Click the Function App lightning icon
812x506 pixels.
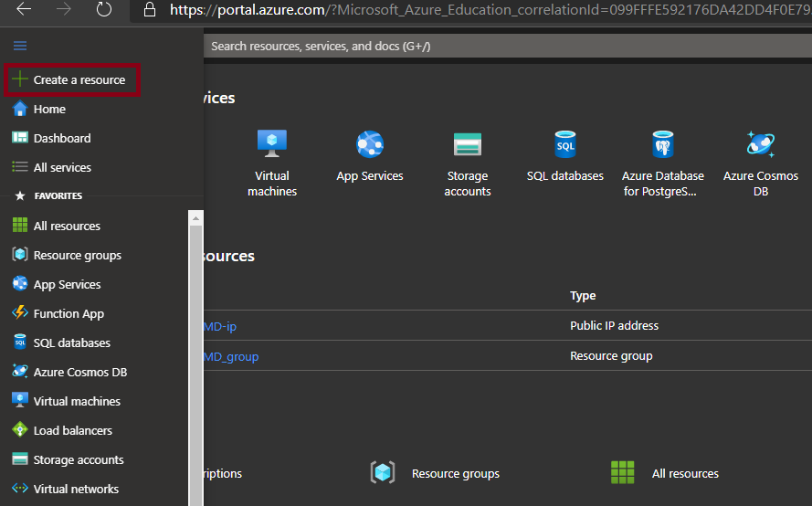20,312
